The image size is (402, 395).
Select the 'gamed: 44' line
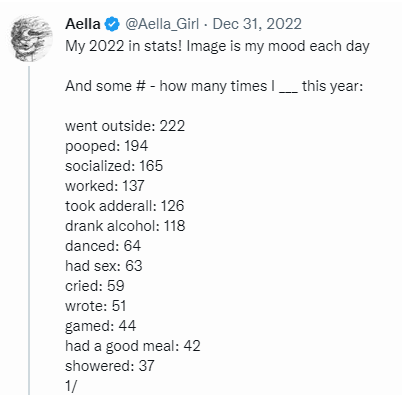[100, 326]
